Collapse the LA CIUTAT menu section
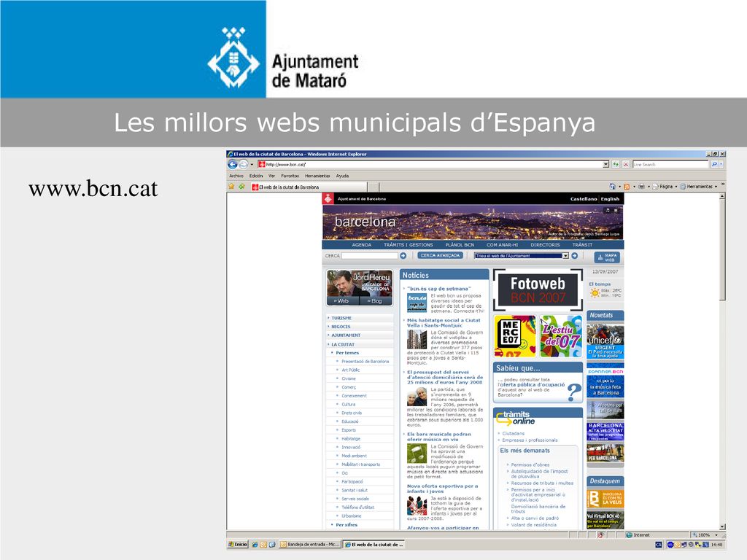 click(343, 344)
